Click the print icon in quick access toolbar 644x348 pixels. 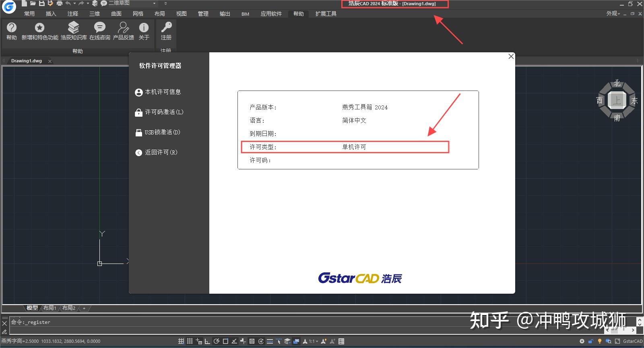[60, 3]
